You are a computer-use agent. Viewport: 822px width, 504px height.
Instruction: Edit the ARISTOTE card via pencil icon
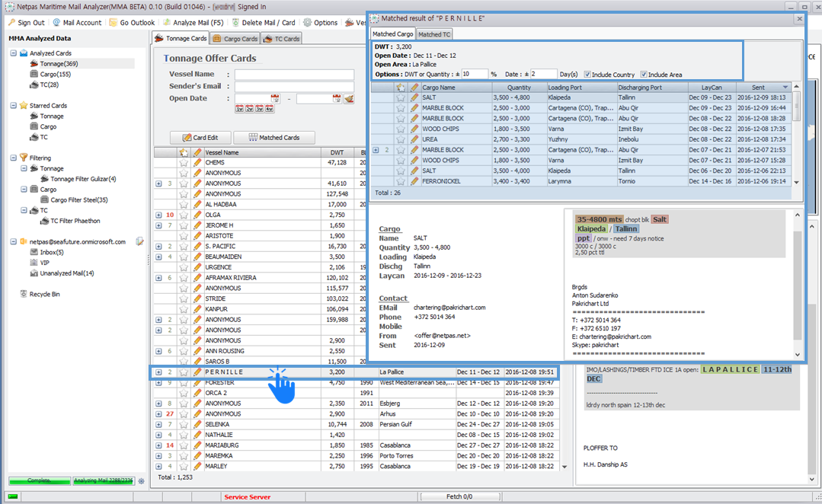pos(197,236)
